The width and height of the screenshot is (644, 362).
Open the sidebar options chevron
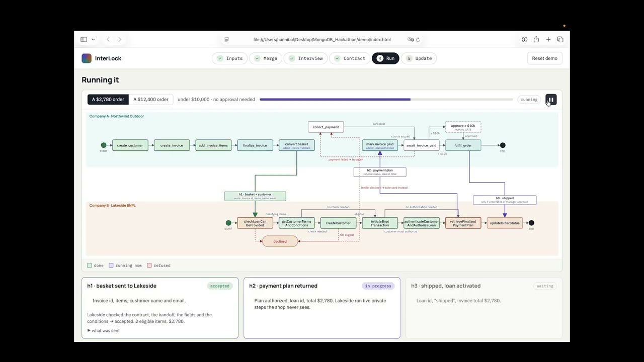pyautogui.click(x=93, y=39)
